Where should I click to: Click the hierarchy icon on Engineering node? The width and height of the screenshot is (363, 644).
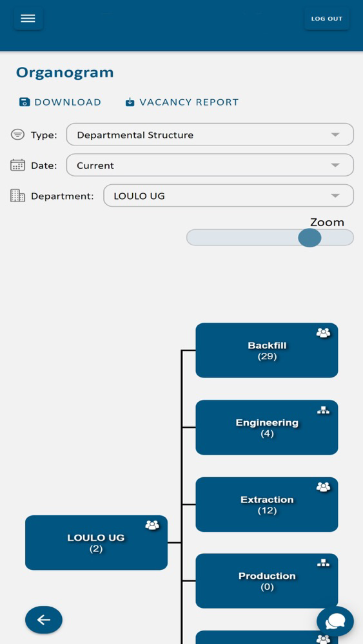tap(323, 410)
